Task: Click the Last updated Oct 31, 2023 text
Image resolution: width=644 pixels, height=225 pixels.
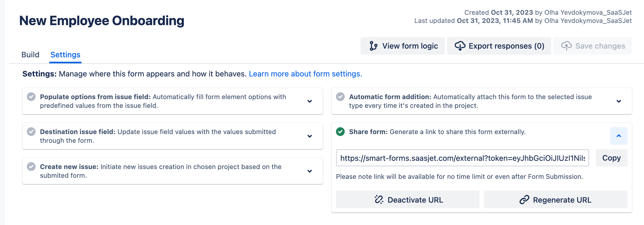Action: point(523,21)
